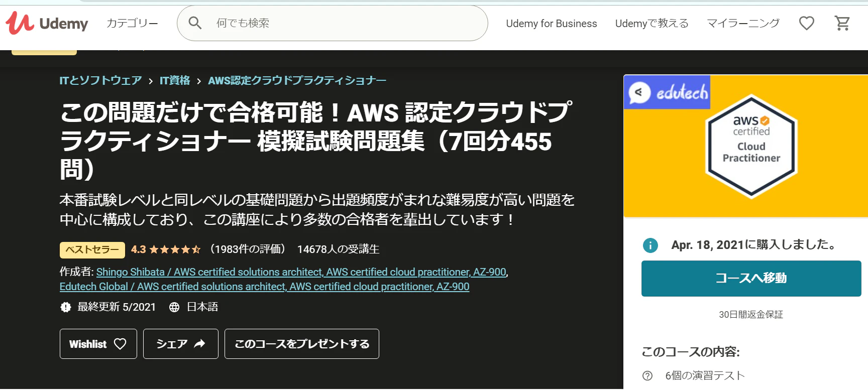868x390 pixels.
Task: Click the 4.3 rating score
Action: 139,249
